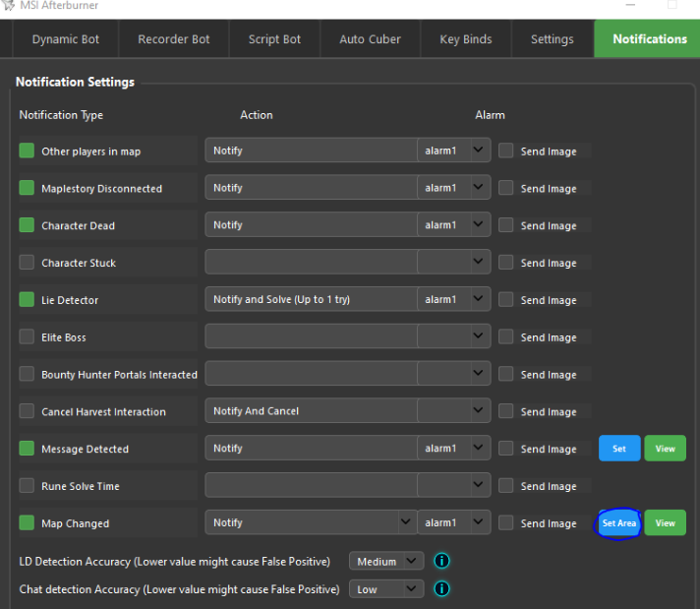Viewport: 700px width, 609px height.
Task: Enable the Elite Boss notification checkbox
Action: point(27,337)
